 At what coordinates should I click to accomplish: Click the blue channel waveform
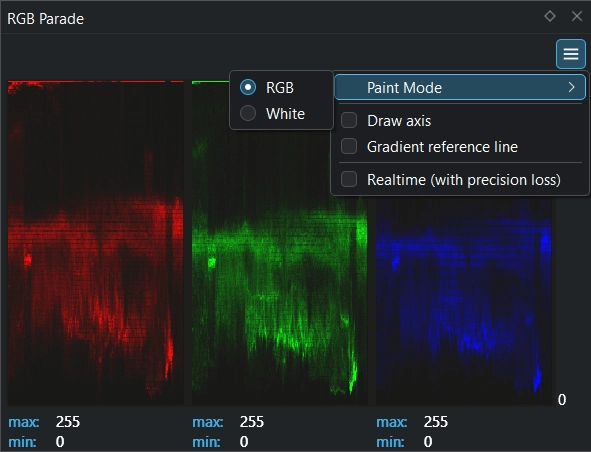click(x=464, y=302)
